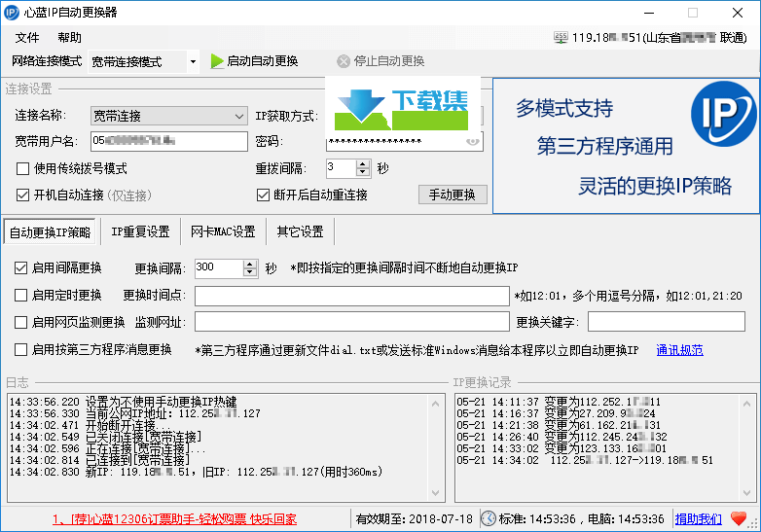Select record 05-21 14:26:40 变更为112.245
Screen dimensions: 761x532
(562, 437)
